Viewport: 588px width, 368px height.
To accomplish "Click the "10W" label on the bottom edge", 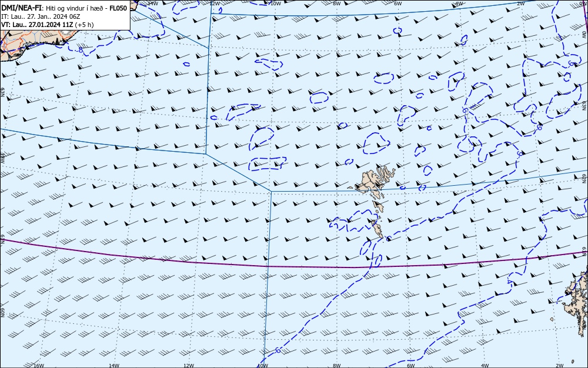I will tap(263, 366).
